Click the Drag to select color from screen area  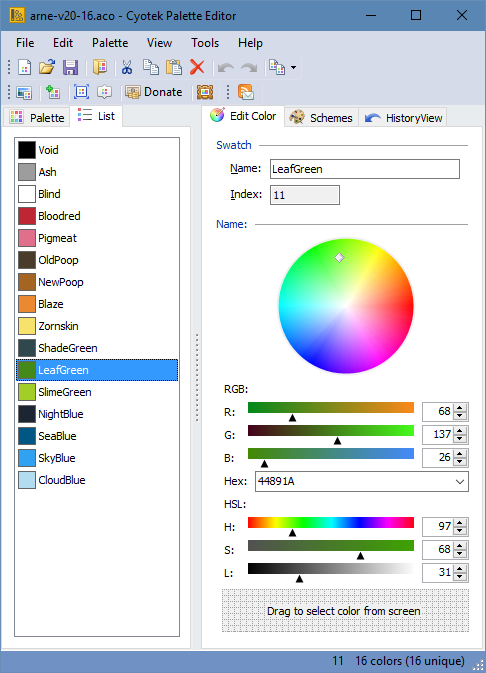pos(345,610)
